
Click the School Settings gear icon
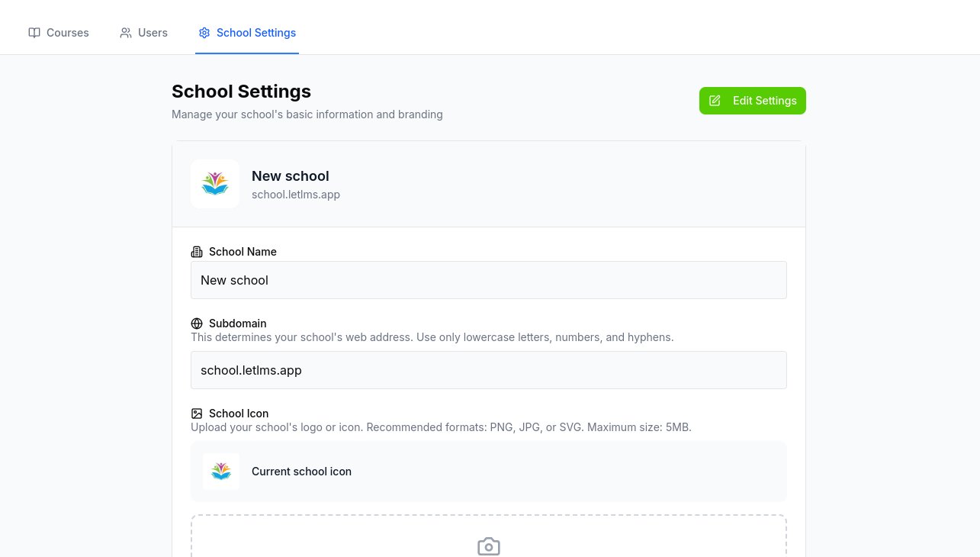click(x=204, y=33)
